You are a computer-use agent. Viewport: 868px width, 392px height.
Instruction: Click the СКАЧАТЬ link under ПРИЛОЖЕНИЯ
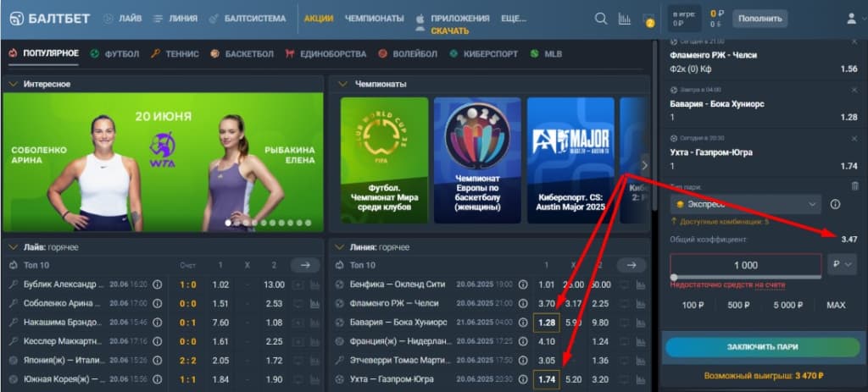point(450,31)
